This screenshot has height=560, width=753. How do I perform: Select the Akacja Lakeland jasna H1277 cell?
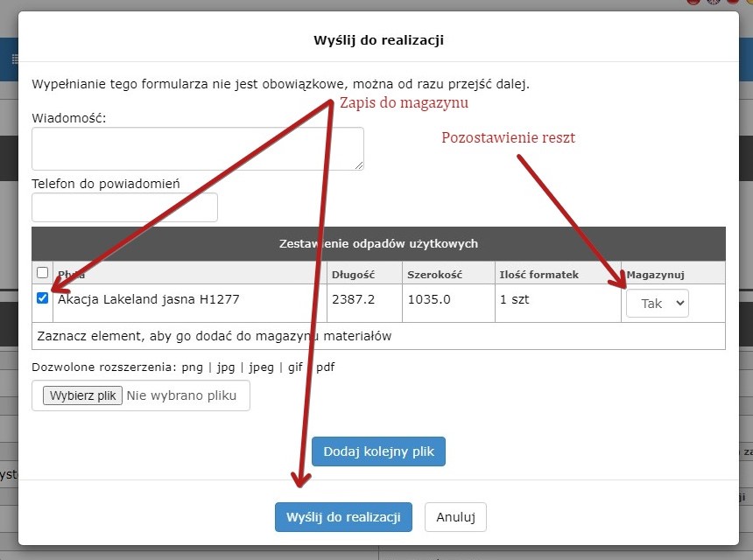click(x=149, y=299)
